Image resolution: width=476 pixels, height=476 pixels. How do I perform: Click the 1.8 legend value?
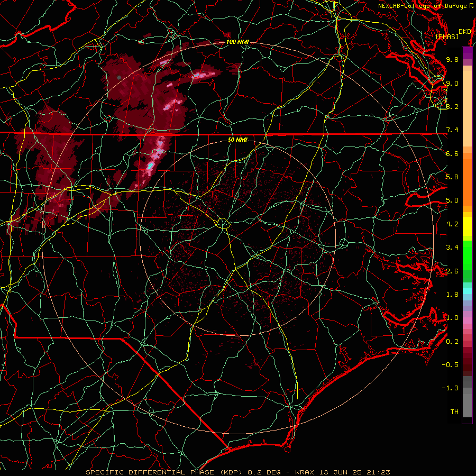[452, 295]
